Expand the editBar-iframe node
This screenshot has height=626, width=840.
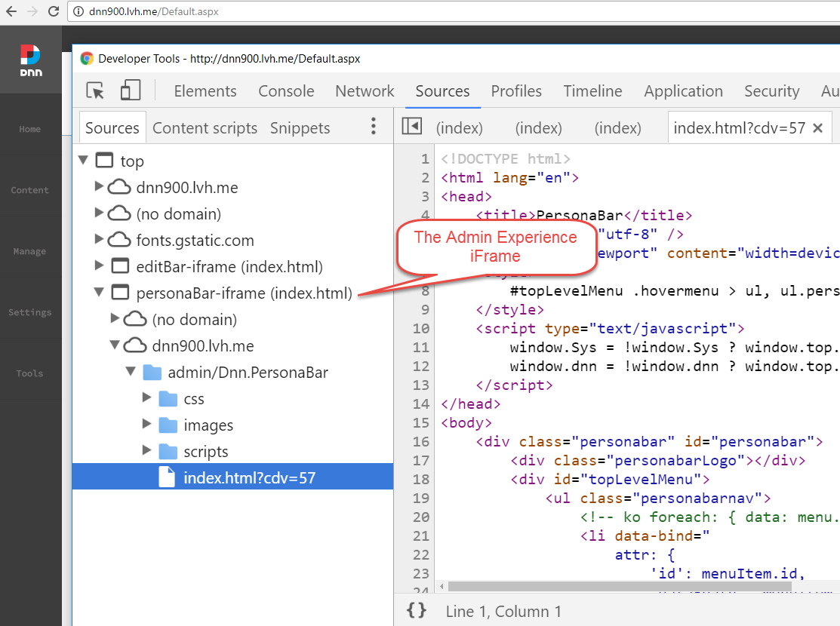tap(99, 265)
